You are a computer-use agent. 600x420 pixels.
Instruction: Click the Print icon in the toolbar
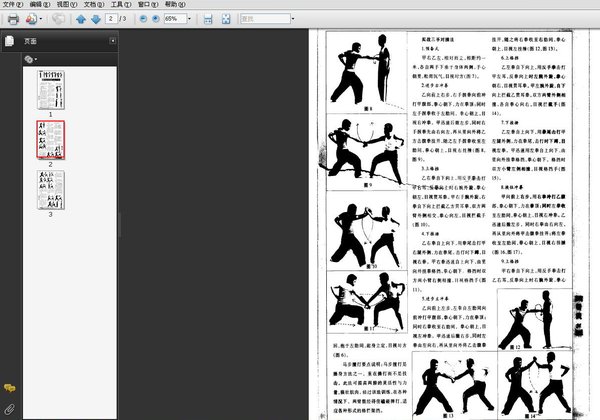pos(13,19)
